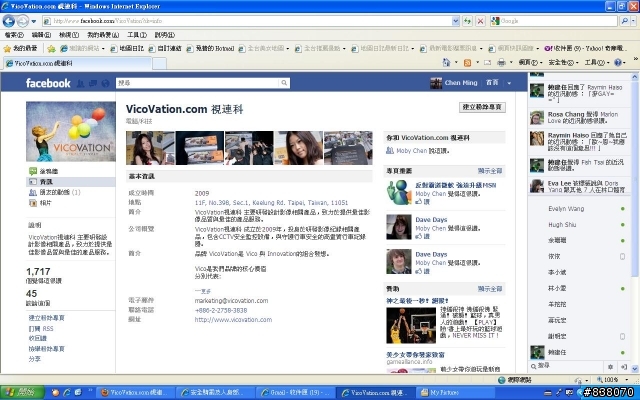
Task: Click the Facebook logo
Action: [x=48, y=83]
